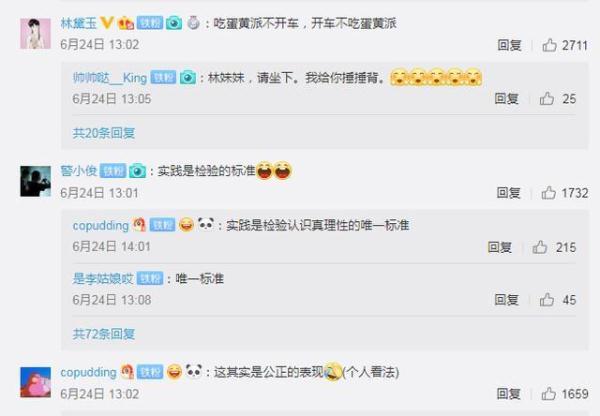Screen dimensions: 600x416
Task: Open 帅帅哒_King's profile link
Action: (x=110, y=78)
